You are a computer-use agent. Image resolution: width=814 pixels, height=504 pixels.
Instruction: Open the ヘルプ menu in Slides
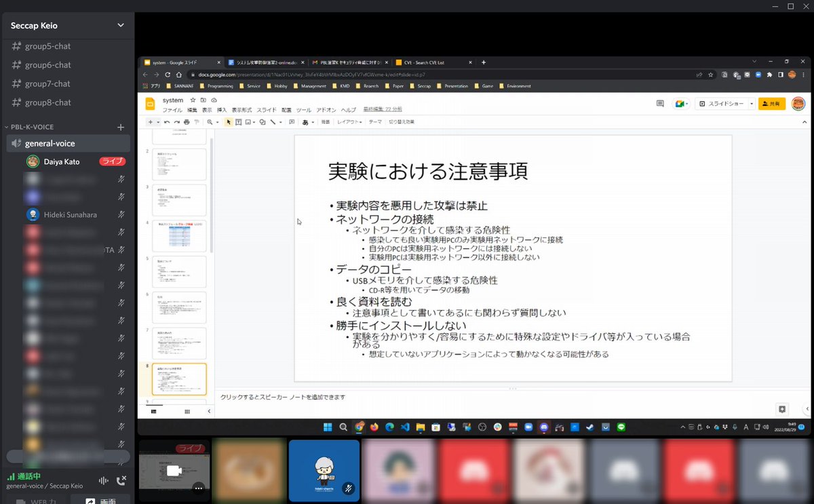[x=349, y=109]
